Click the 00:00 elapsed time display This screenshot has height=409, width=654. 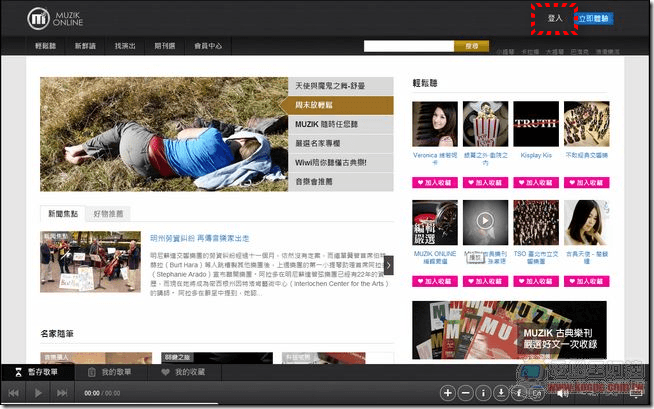click(x=92, y=393)
